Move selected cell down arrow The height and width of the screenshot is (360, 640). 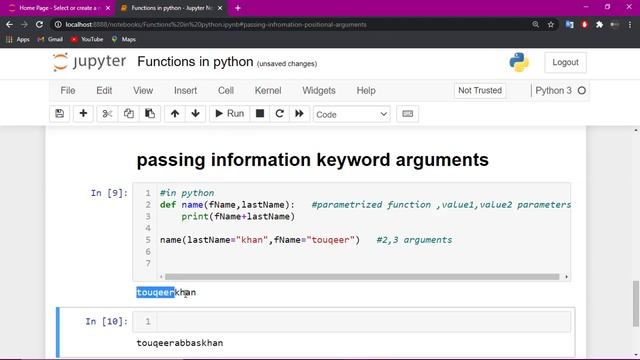pyautogui.click(x=196, y=114)
